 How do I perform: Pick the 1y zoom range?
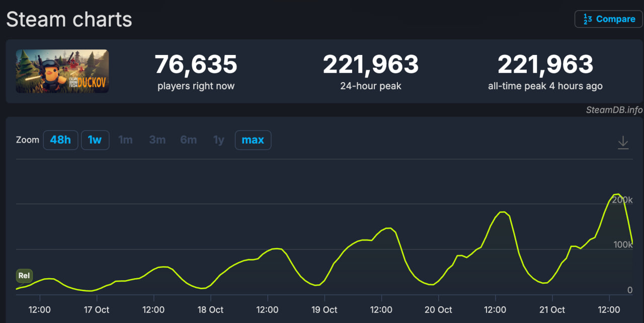(218, 140)
